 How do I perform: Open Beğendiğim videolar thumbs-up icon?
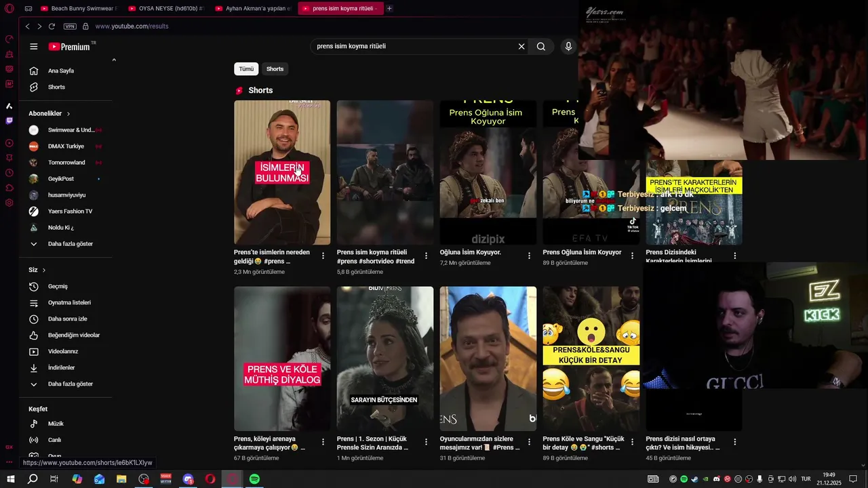coord(34,335)
